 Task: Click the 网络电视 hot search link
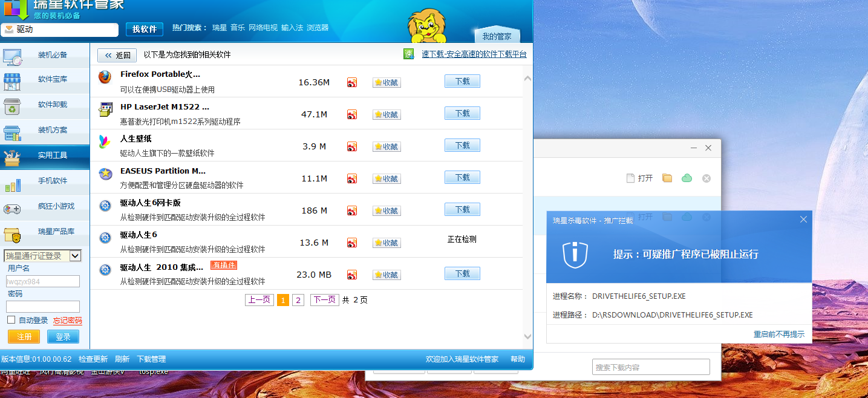coord(263,28)
